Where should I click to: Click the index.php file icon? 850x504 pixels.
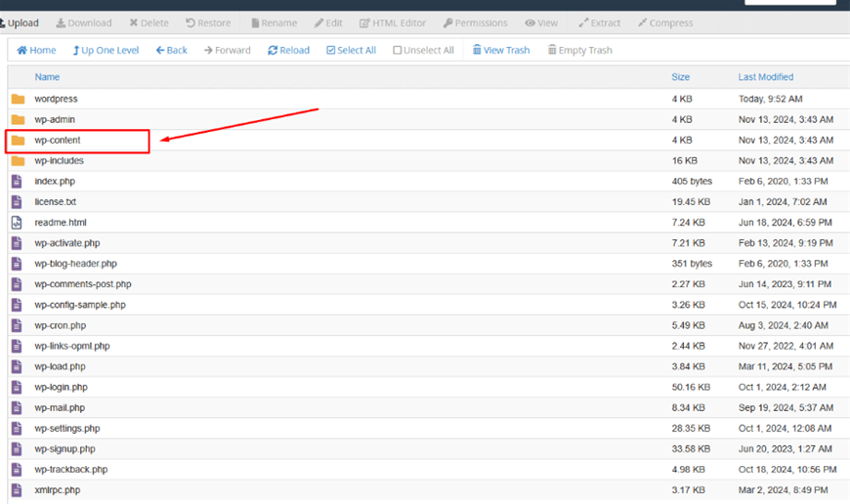click(17, 181)
